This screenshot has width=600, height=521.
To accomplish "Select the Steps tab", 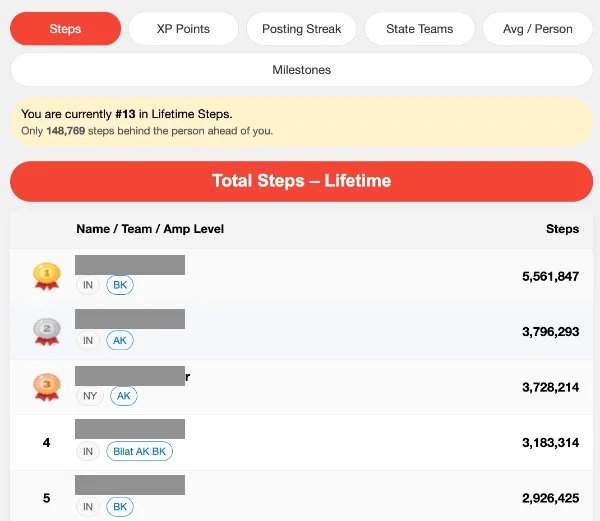I will tap(65, 29).
